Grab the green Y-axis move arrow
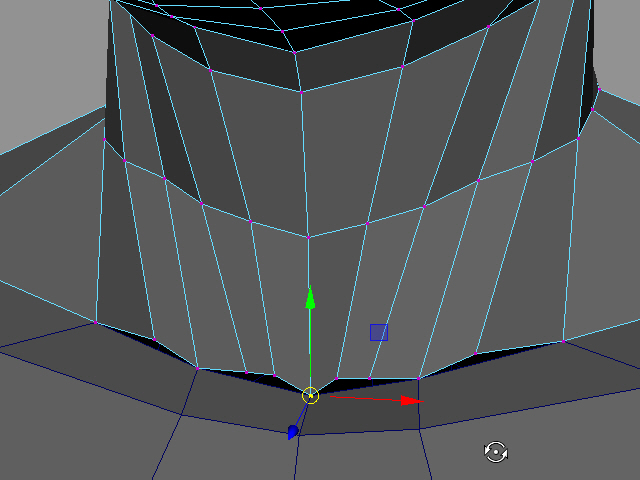 tap(310, 298)
